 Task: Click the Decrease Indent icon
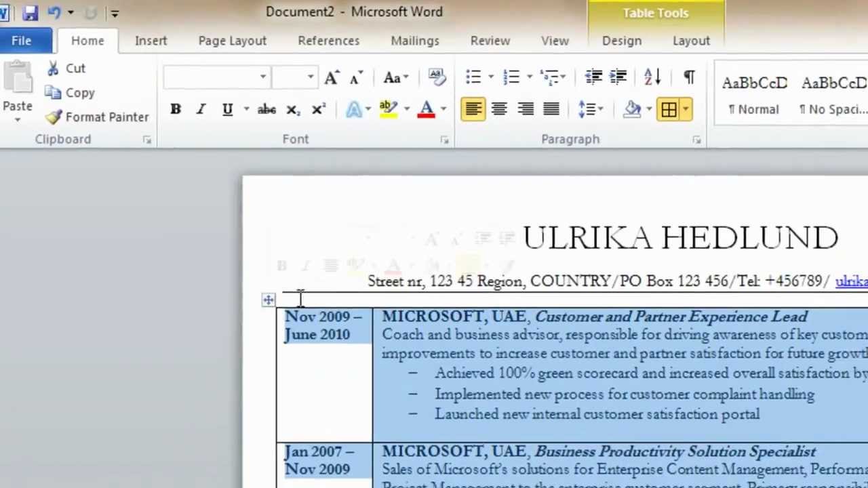coord(593,77)
